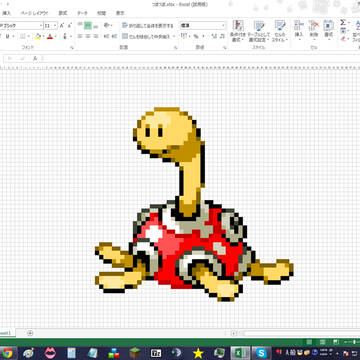Click the insert function fx button

tap(35, 59)
